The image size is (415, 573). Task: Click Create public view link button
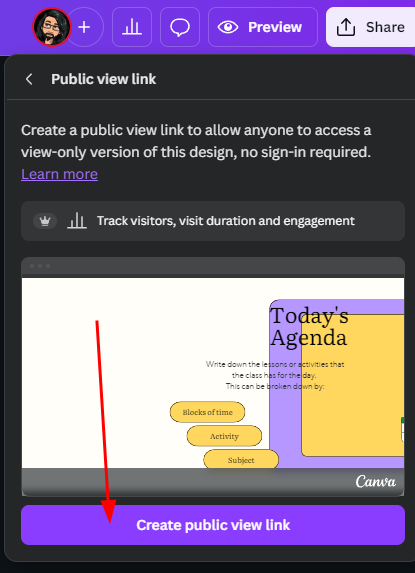click(x=213, y=525)
